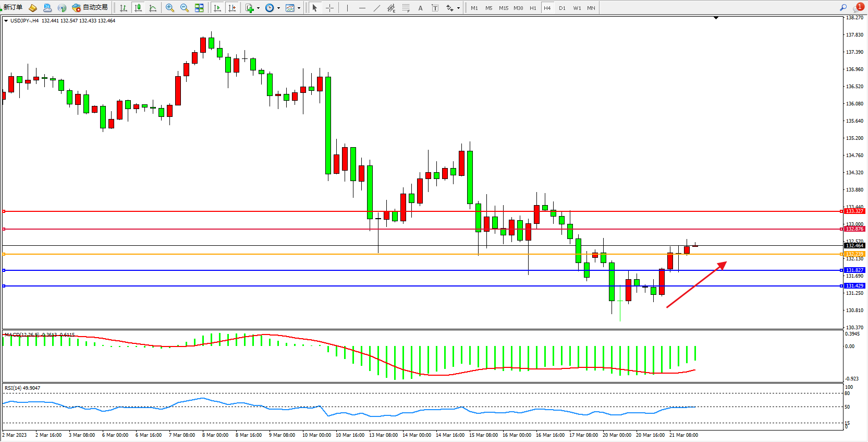
Task: Open the tile windows icon
Action: (199, 8)
